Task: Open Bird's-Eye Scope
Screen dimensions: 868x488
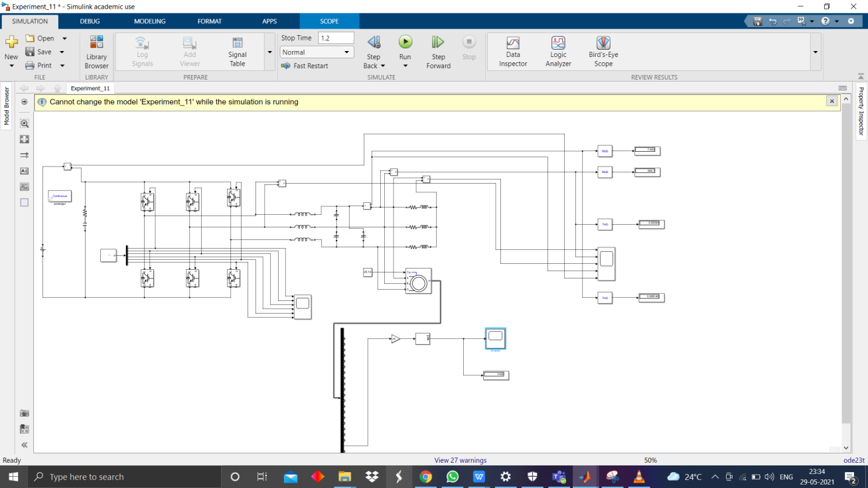Action: click(603, 52)
